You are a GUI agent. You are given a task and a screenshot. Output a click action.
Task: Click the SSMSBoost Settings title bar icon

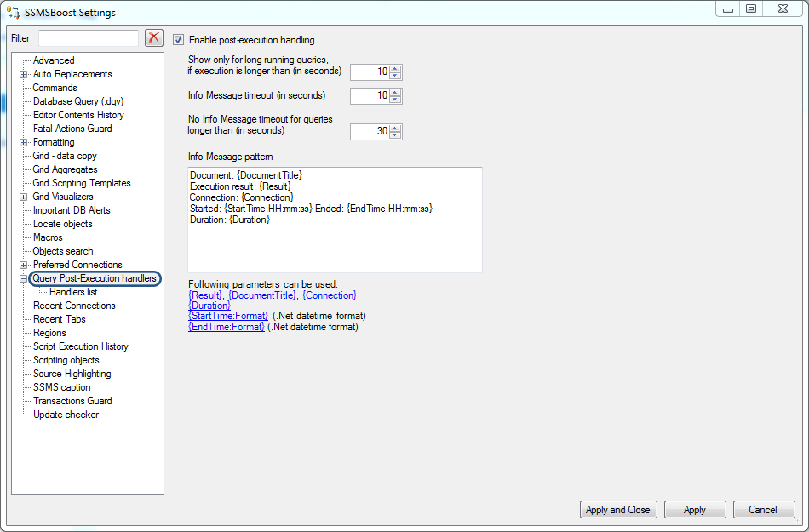(x=13, y=12)
